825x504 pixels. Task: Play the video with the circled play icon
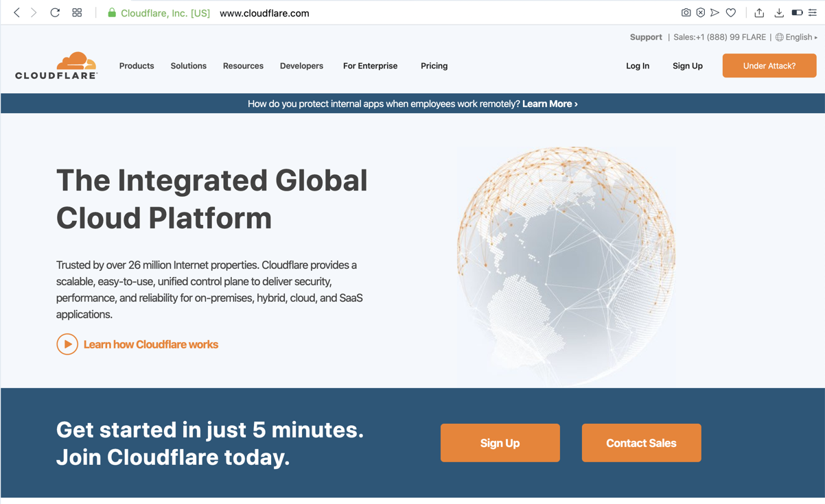coord(67,344)
